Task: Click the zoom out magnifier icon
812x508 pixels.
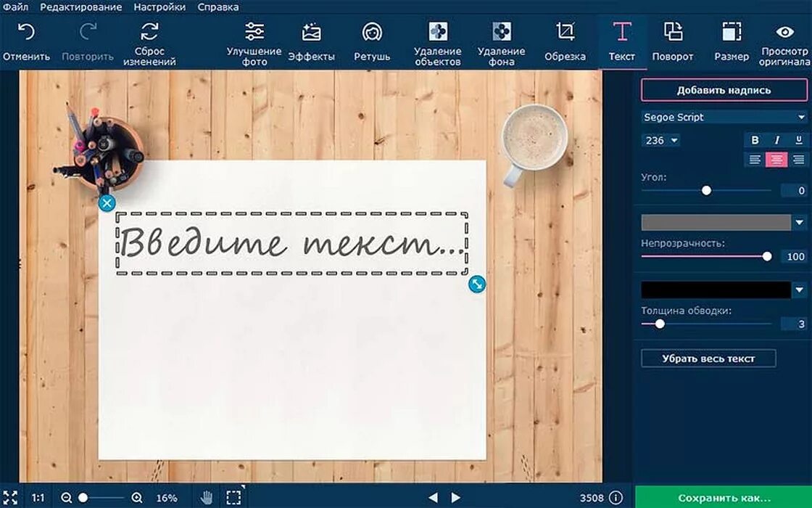Action: tap(66, 498)
